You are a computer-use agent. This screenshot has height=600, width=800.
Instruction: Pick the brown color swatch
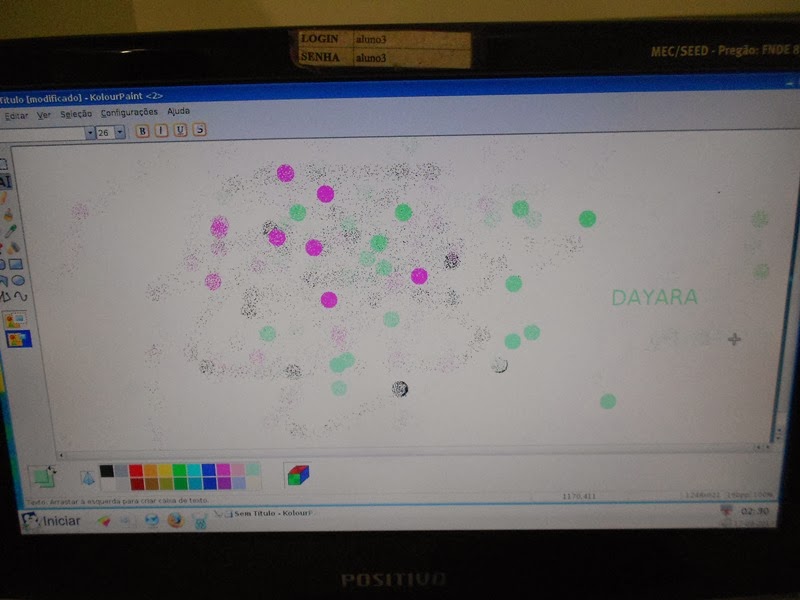(x=151, y=483)
